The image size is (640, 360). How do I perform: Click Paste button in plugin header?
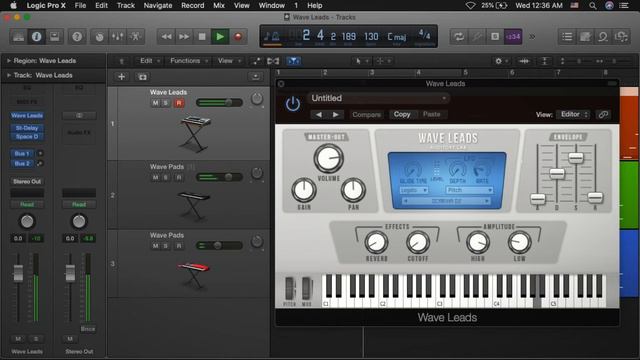click(431, 115)
